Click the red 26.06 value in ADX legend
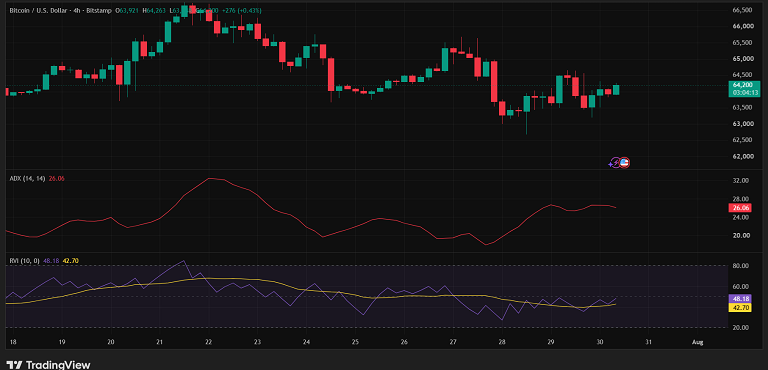This screenshot has height=370, width=768. click(57, 179)
